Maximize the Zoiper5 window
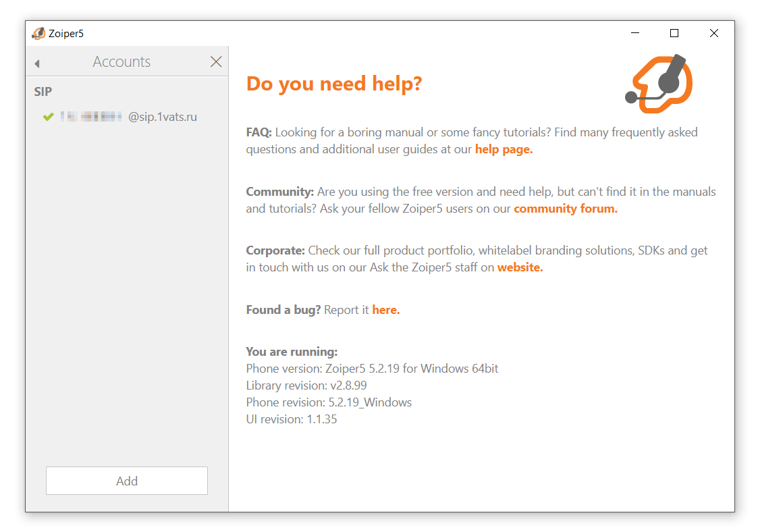The image size is (758, 532). tap(674, 33)
